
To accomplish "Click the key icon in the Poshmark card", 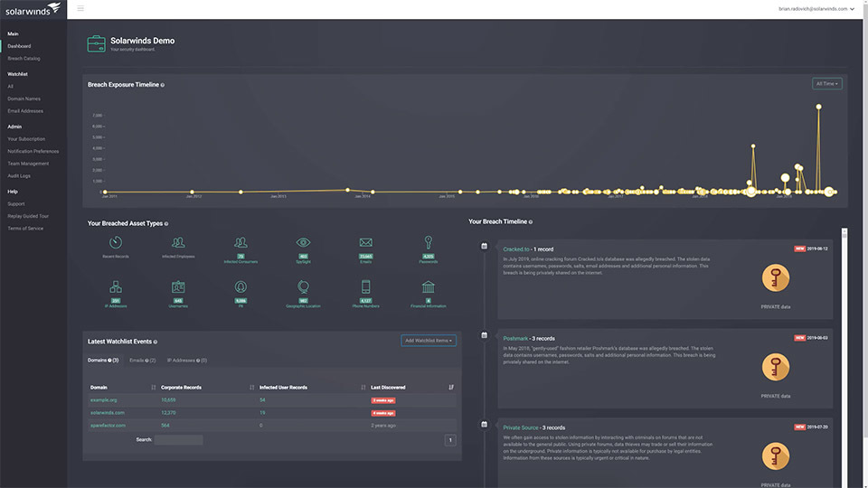I will (775, 367).
